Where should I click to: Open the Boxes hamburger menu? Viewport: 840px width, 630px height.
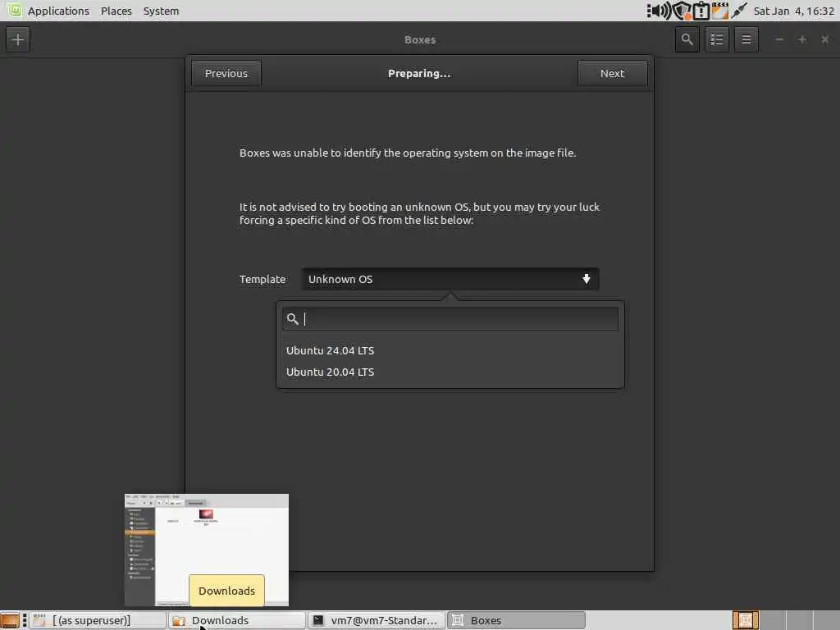click(x=746, y=39)
